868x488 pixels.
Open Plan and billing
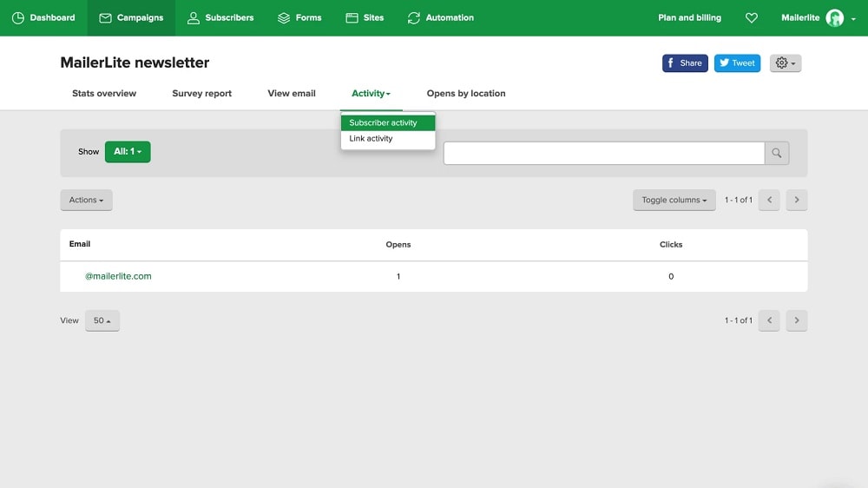pyautogui.click(x=689, y=17)
